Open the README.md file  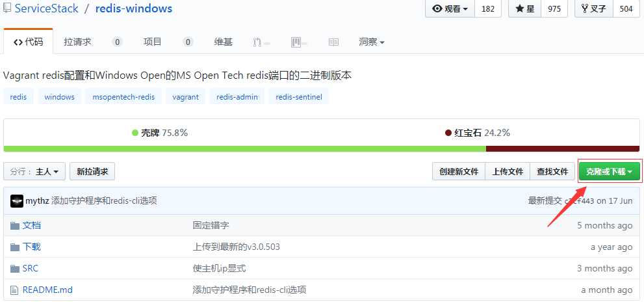pyautogui.click(x=47, y=290)
